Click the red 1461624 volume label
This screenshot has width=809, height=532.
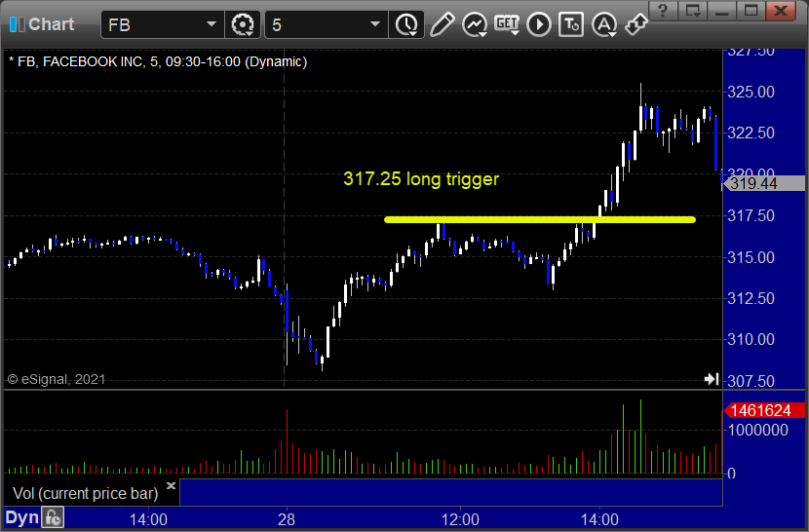764,411
